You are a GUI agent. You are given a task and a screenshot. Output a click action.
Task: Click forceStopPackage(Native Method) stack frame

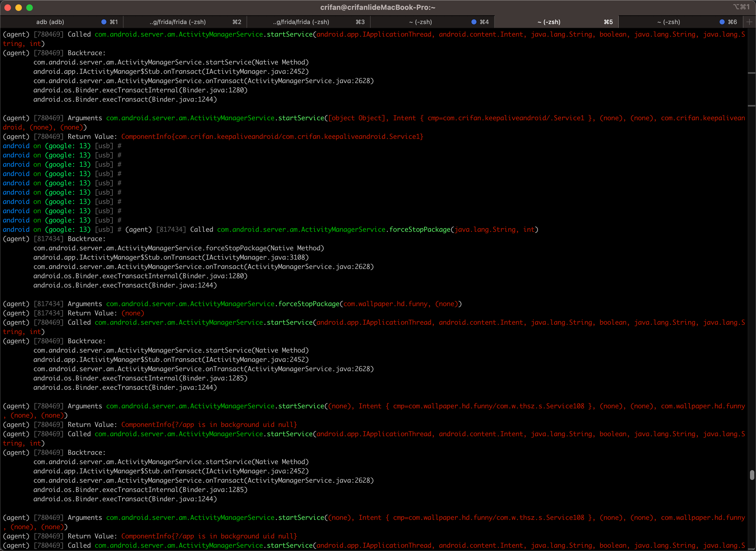tap(179, 248)
